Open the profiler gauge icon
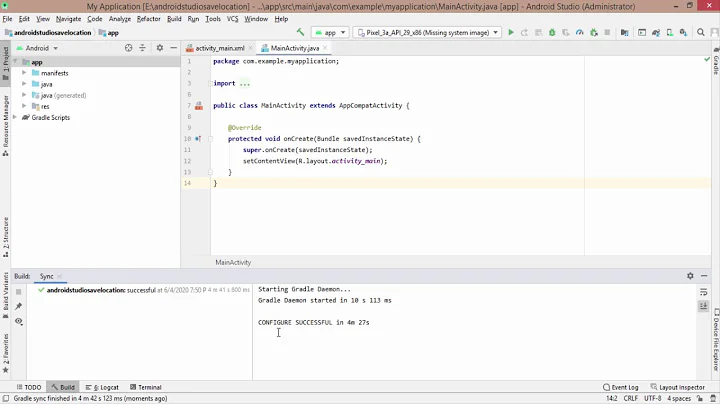Screen dimensions: 720x404 579,33
